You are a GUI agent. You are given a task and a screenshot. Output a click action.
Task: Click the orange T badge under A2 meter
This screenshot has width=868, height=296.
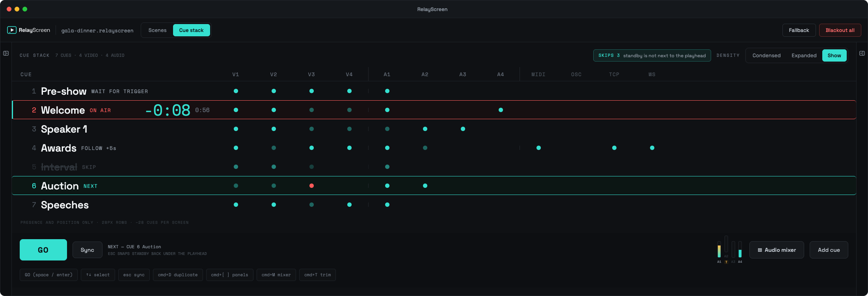tap(726, 262)
